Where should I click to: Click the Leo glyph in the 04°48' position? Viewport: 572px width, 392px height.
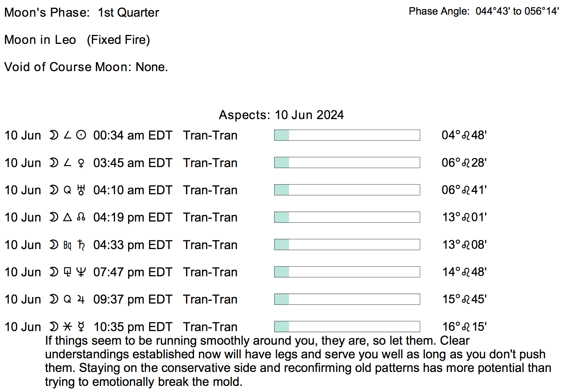tap(466, 136)
